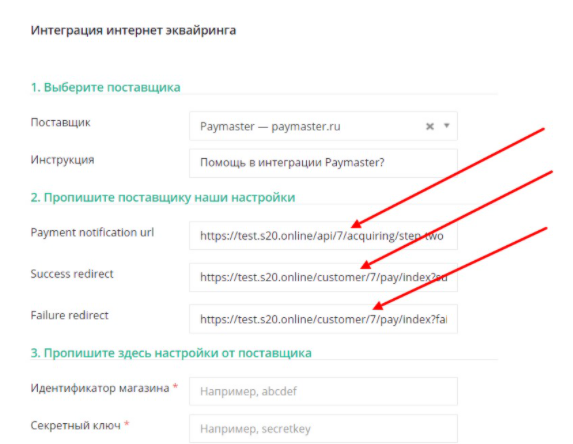Click the Идентификатор магазина label
Image resolution: width=573 pixels, height=444 pixels.
(x=100, y=388)
